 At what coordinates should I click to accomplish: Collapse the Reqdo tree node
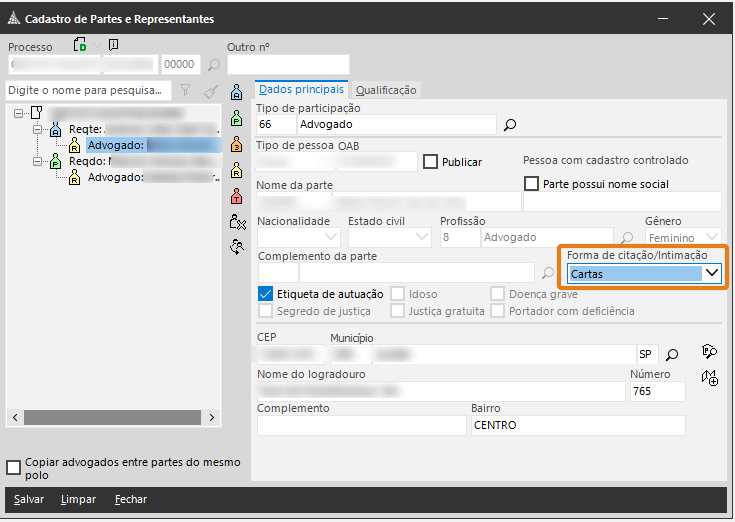39,161
